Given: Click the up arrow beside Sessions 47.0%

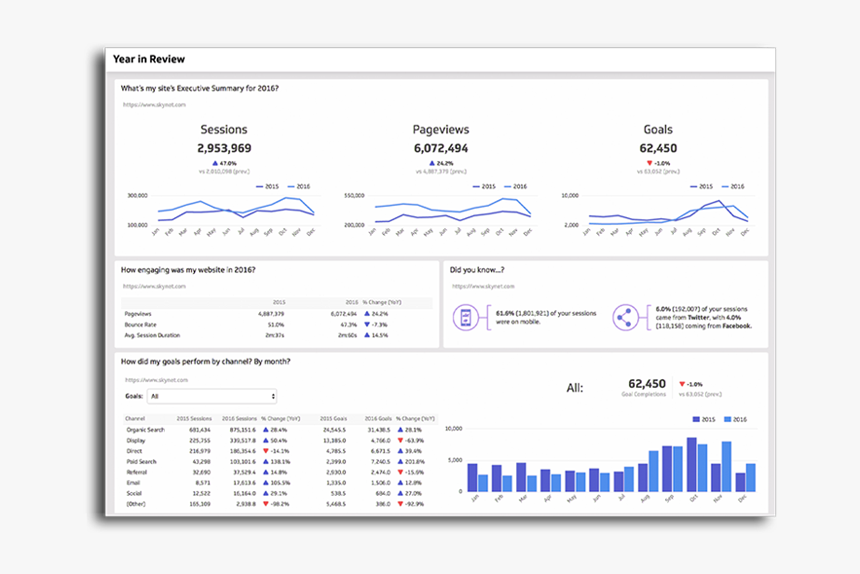Looking at the screenshot, I should (x=215, y=163).
